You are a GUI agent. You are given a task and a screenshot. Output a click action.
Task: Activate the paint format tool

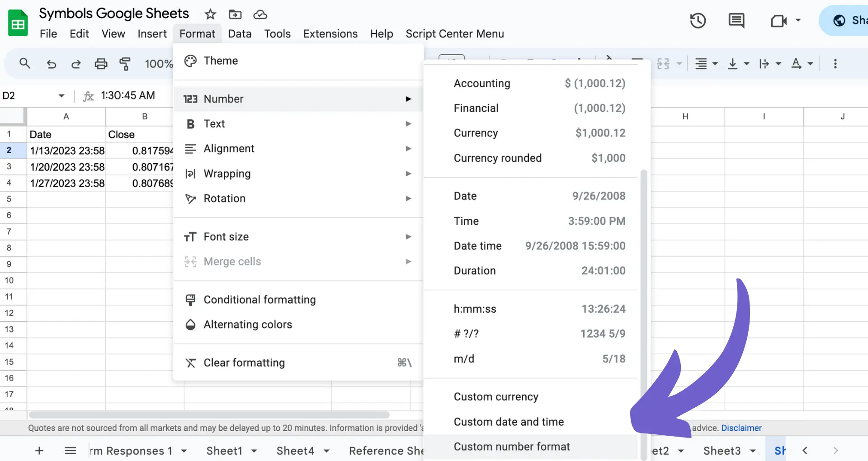click(125, 64)
